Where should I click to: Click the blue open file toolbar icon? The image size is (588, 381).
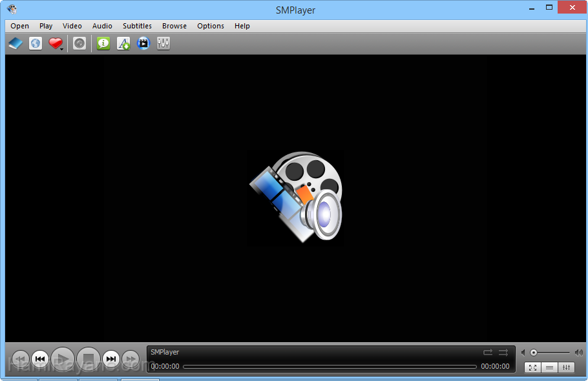16,43
